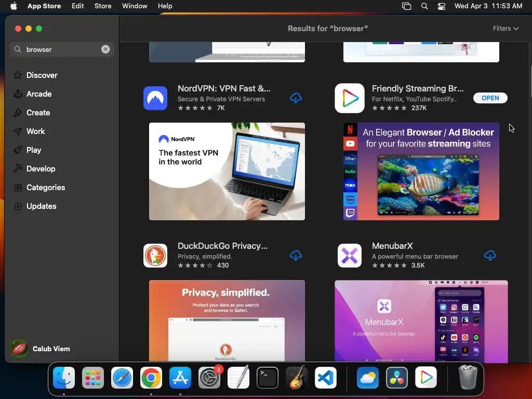View the Privacy, simplified screenshot
Screen dimensions: 532x399
(x=227, y=321)
